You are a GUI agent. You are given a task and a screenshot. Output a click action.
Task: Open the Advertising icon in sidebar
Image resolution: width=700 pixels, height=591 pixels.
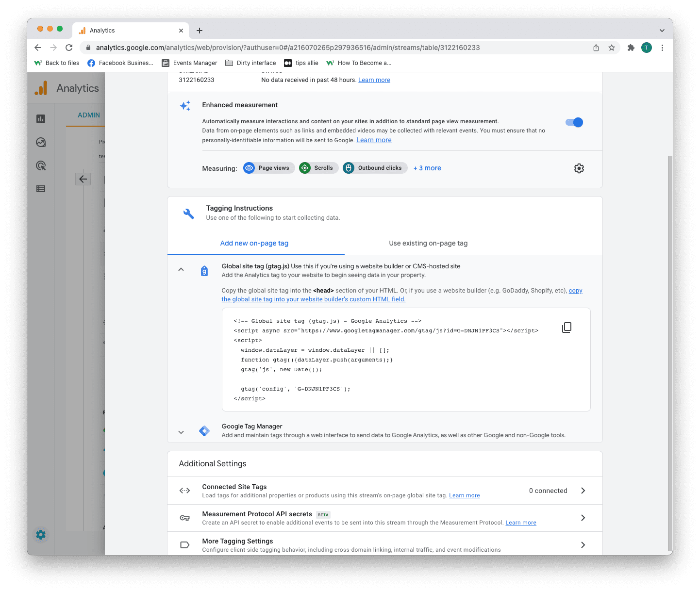click(41, 165)
